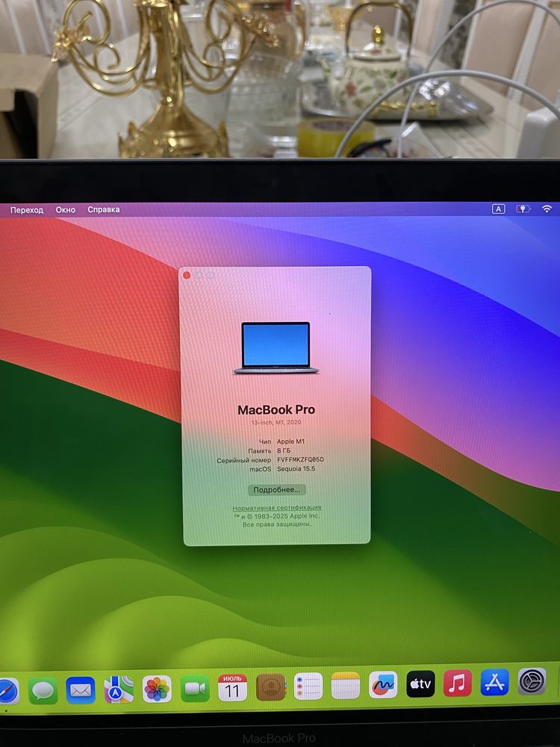Open Calendar showing 11 июль
The width and height of the screenshot is (560, 747).
coord(232,687)
